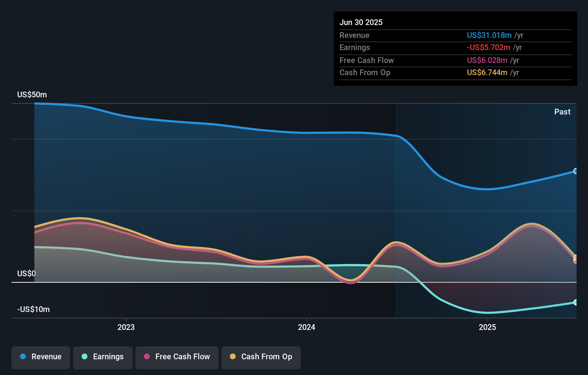Click the US$0 y-axis label
Viewport: 588px width, 375px height.
pyautogui.click(x=26, y=274)
